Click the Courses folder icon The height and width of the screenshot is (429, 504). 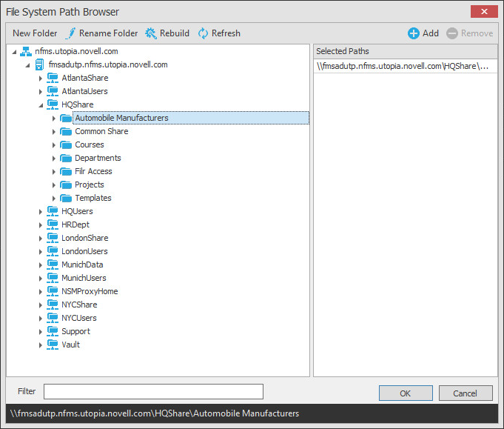point(66,145)
